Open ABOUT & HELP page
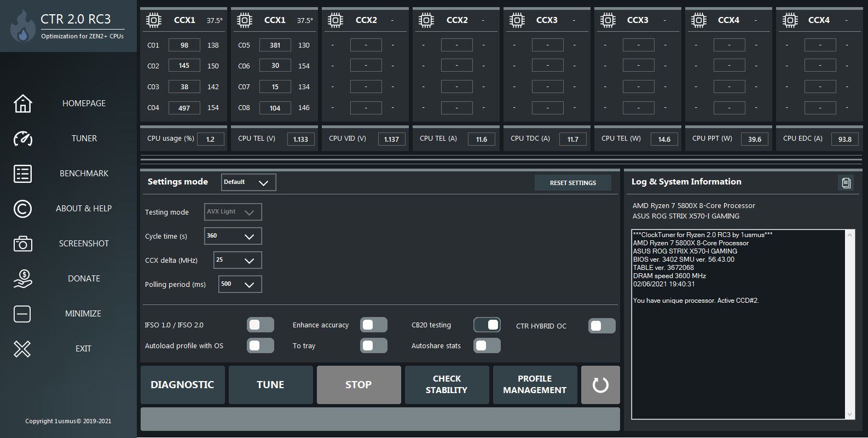The height and width of the screenshot is (438, 868). click(x=84, y=209)
